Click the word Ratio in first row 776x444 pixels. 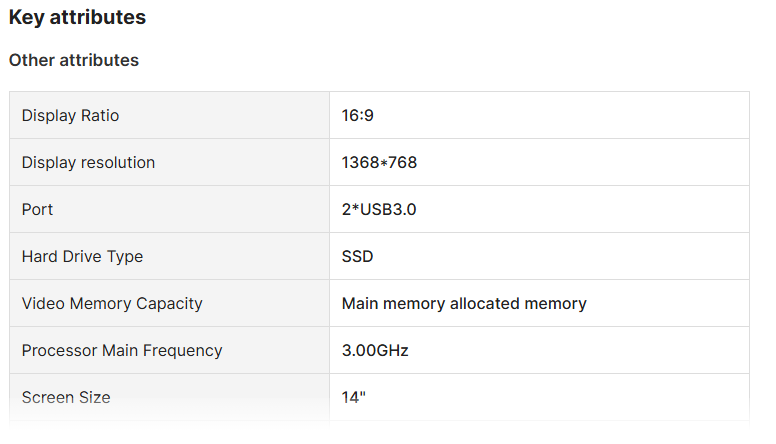(100, 115)
